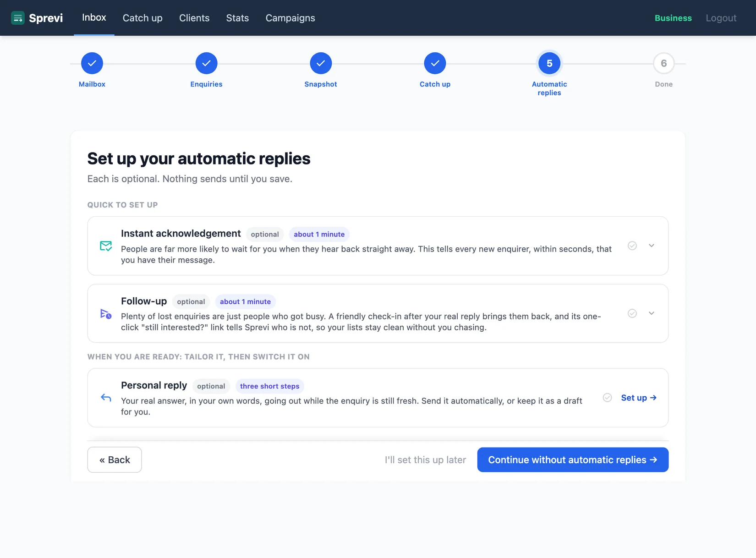
Task: Open the Inbox tab
Action: click(94, 17)
